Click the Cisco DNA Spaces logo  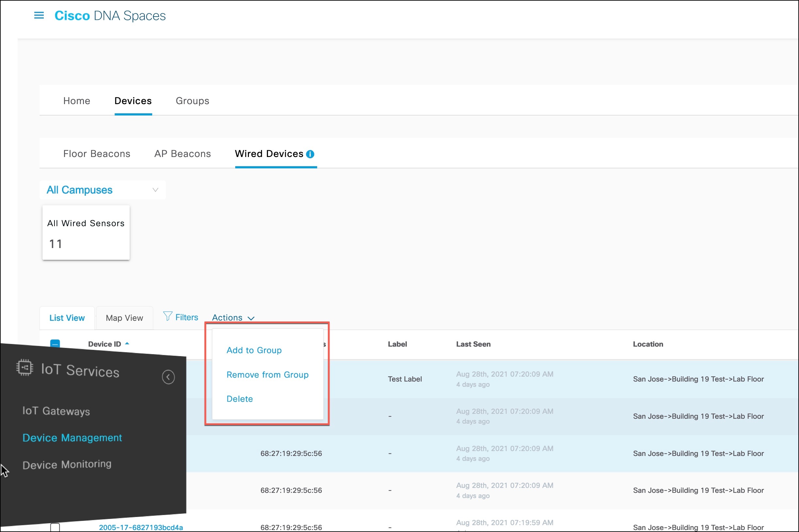click(110, 16)
